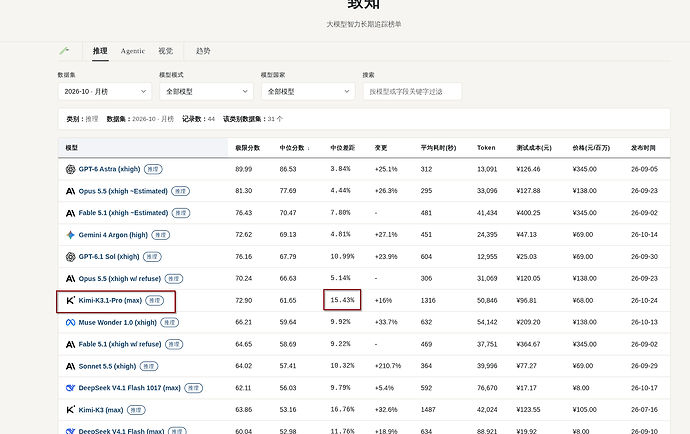Open the Fable 5.1 (xhigh ~Estimated) link

coord(123,213)
